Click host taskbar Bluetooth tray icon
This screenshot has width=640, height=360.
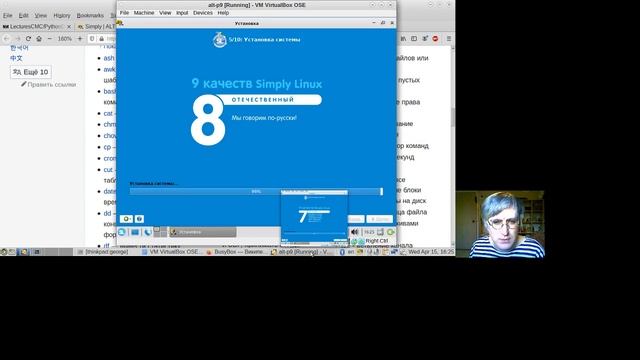342,252
